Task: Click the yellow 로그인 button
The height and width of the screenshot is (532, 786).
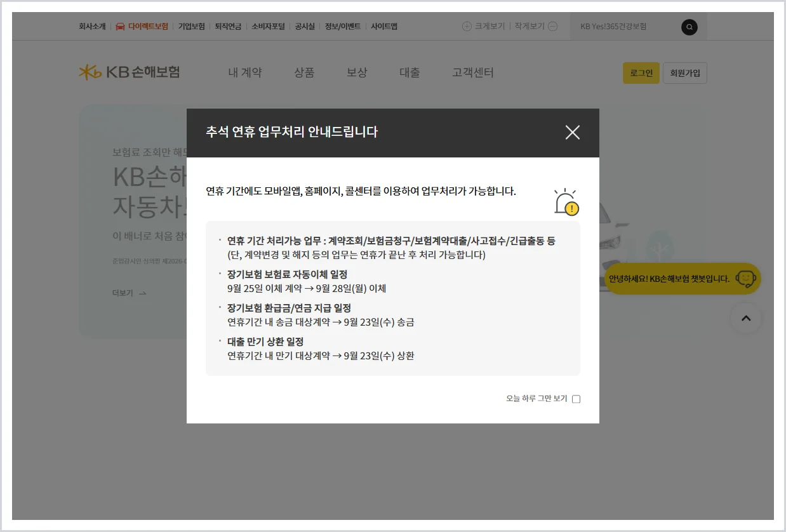Action: (x=641, y=73)
